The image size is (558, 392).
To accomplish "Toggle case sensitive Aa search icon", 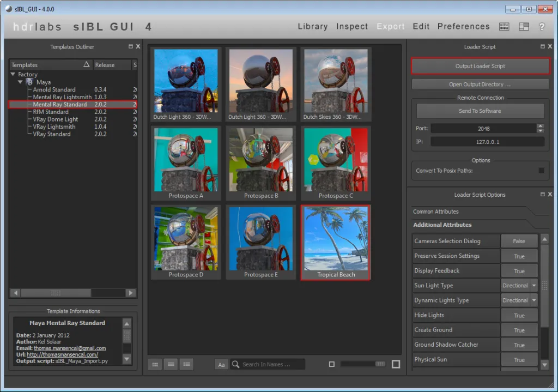I will [x=221, y=364].
